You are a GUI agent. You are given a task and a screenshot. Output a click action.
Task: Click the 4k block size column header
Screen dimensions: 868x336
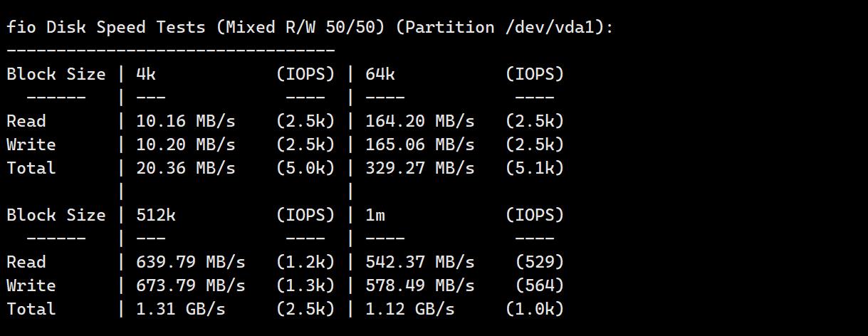146,74
